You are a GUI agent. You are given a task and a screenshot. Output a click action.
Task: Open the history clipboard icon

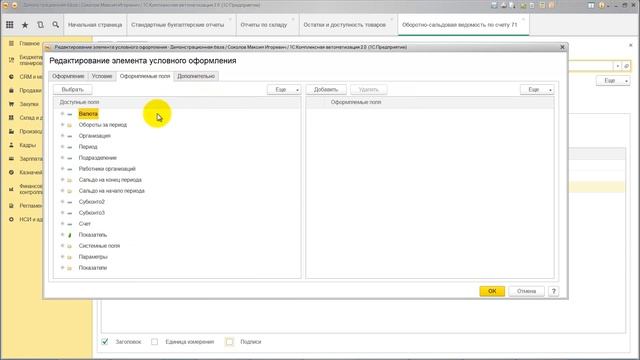(x=40, y=25)
